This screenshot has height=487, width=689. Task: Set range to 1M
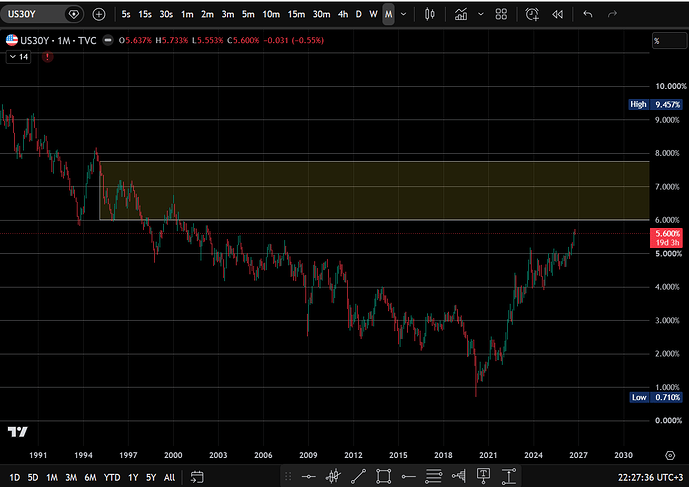tap(52, 477)
